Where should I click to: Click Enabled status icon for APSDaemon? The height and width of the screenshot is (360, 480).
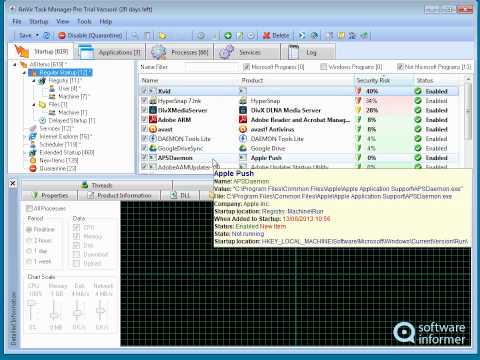418,158
